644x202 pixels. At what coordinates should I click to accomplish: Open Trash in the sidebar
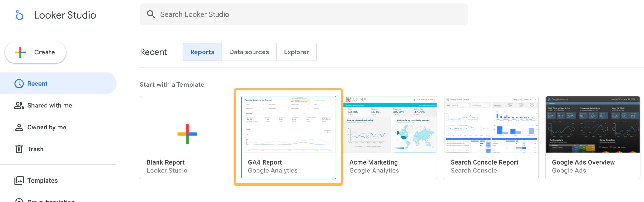tap(58, 149)
